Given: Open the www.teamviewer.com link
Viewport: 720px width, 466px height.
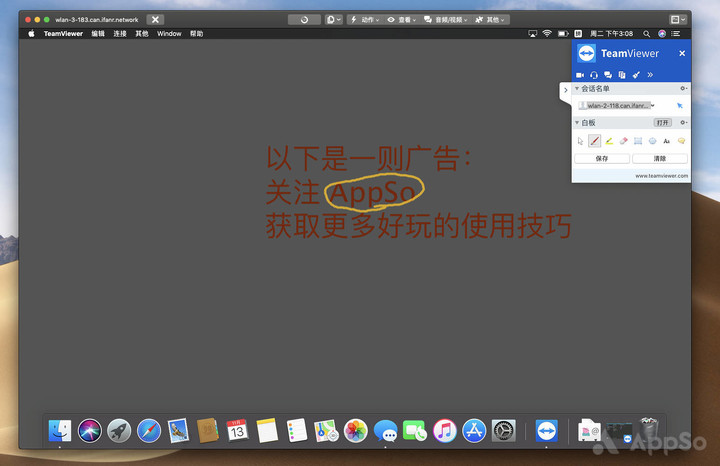Looking at the screenshot, I should click(x=661, y=176).
